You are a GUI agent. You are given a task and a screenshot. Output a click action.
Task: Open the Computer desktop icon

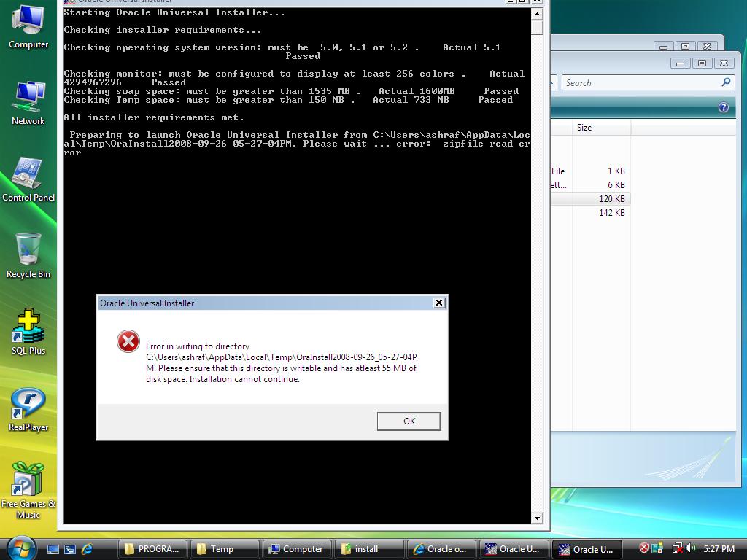click(x=28, y=26)
